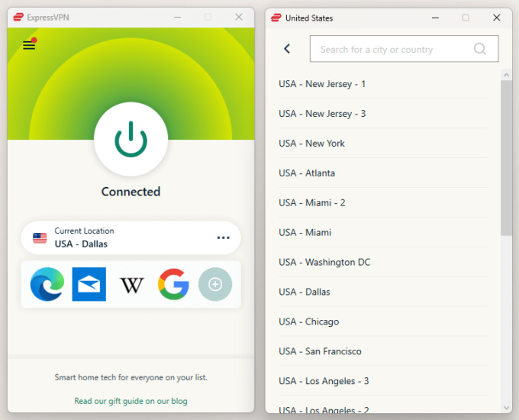
Task: Open the hamburger menu
Action: (29, 45)
